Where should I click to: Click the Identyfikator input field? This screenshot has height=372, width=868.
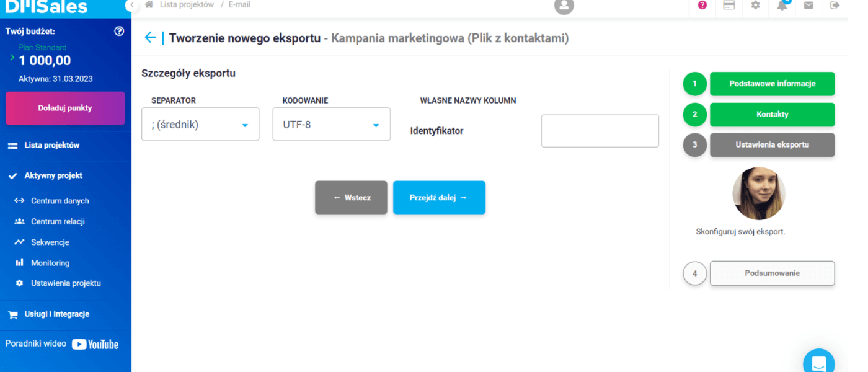point(600,131)
